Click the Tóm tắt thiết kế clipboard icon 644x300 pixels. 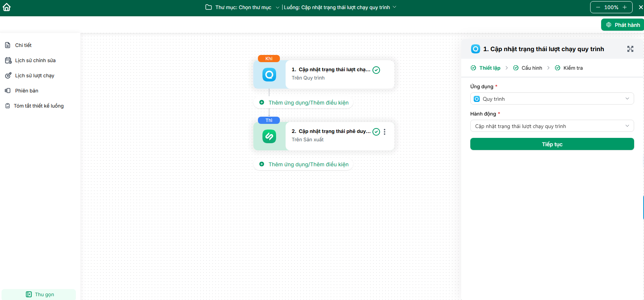click(x=8, y=106)
